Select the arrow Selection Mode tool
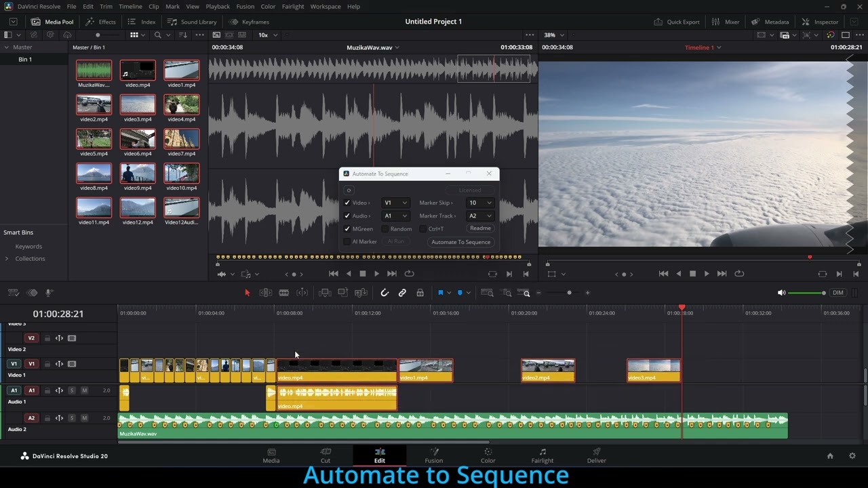Viewport: 868px width, 488px height. pyautogui.click(x=247, y=293)
